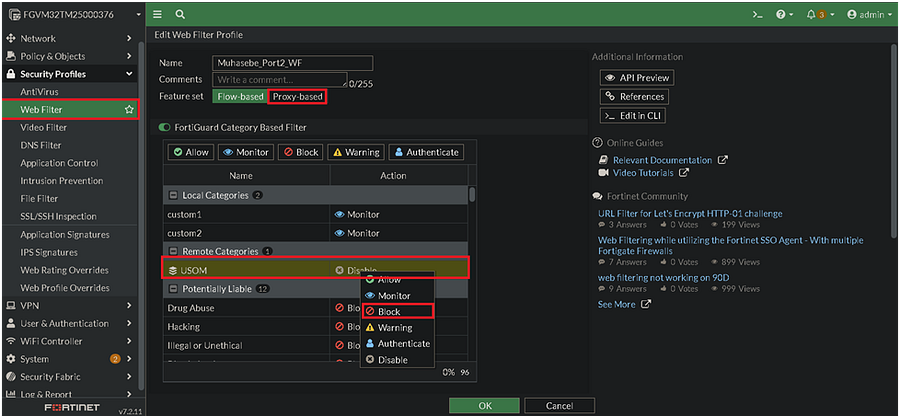Click the Block action button
The image size is (900, 418).
301,152
